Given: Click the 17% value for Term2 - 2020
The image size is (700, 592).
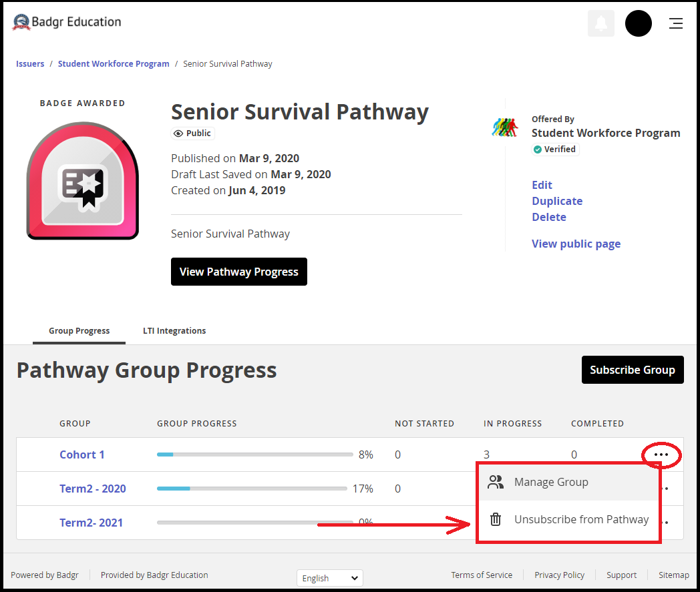Looking at the screenshot, I should pos(363,489).
